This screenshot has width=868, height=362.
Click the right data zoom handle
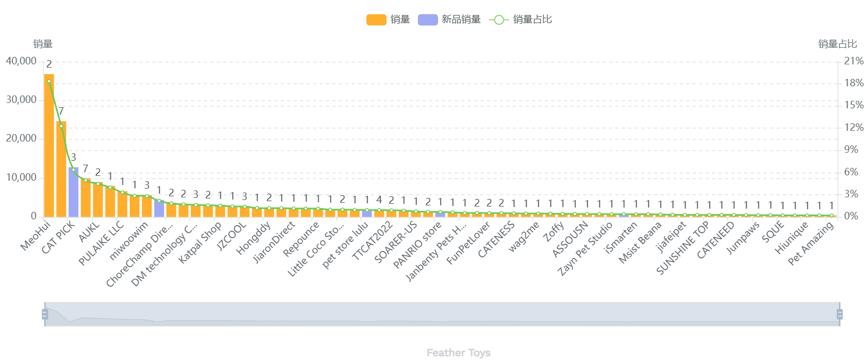[x=840, y=314]
